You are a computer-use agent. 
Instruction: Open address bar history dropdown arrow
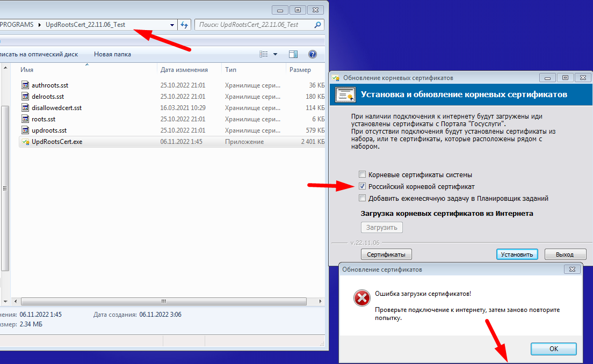coord(172,25)
